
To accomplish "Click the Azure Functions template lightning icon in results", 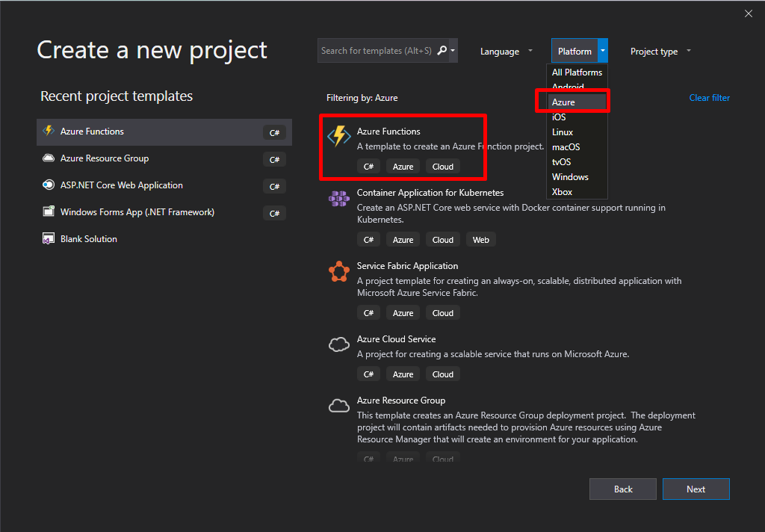I will click(x=339, y=136).
